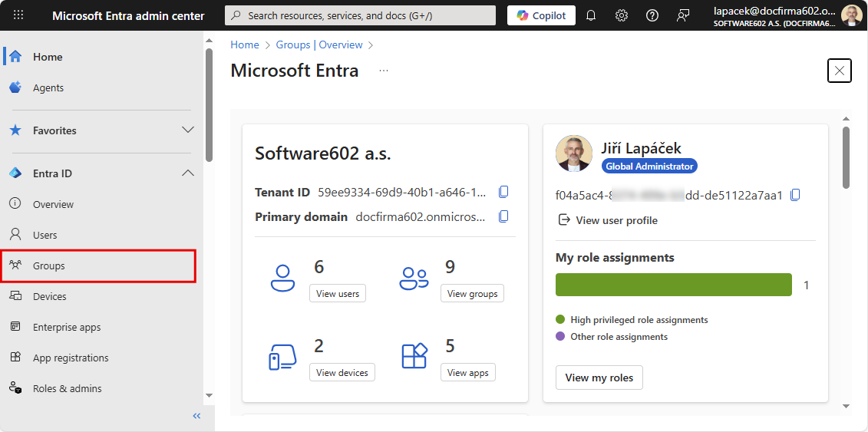Click the account avatar in top bar
The height and width of the screenshot is (432, 868).
851,15
